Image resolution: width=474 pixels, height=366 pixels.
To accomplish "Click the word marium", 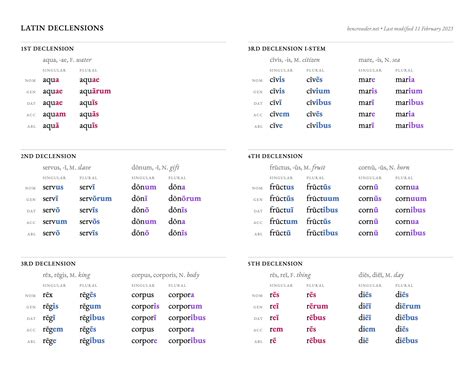I will click(x=409, y=91).
